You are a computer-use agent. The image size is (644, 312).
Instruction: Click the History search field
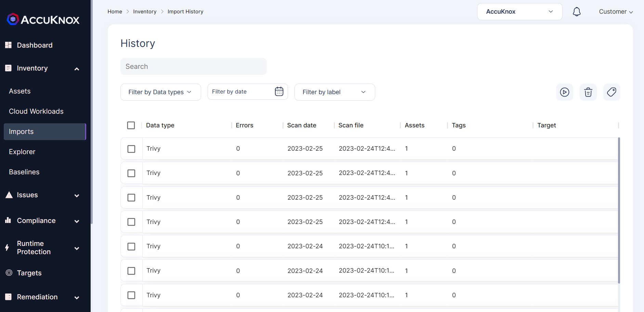pyautogui.click(x=194, y=66)
